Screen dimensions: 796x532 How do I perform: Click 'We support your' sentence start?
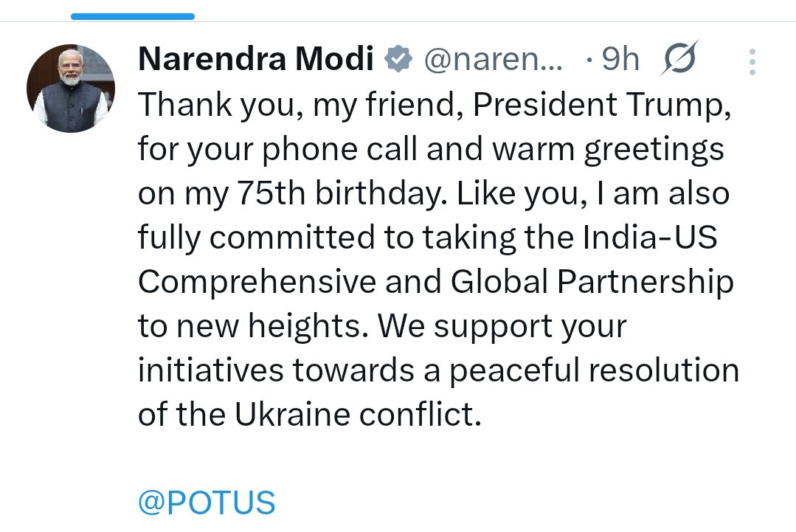[502, 327]
